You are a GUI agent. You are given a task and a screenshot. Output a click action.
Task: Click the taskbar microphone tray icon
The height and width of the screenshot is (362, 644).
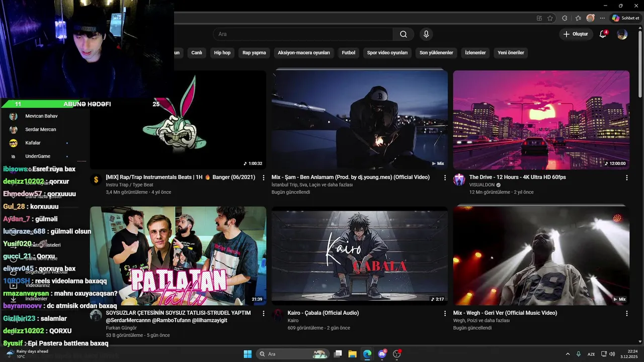[x=579, y=354]
